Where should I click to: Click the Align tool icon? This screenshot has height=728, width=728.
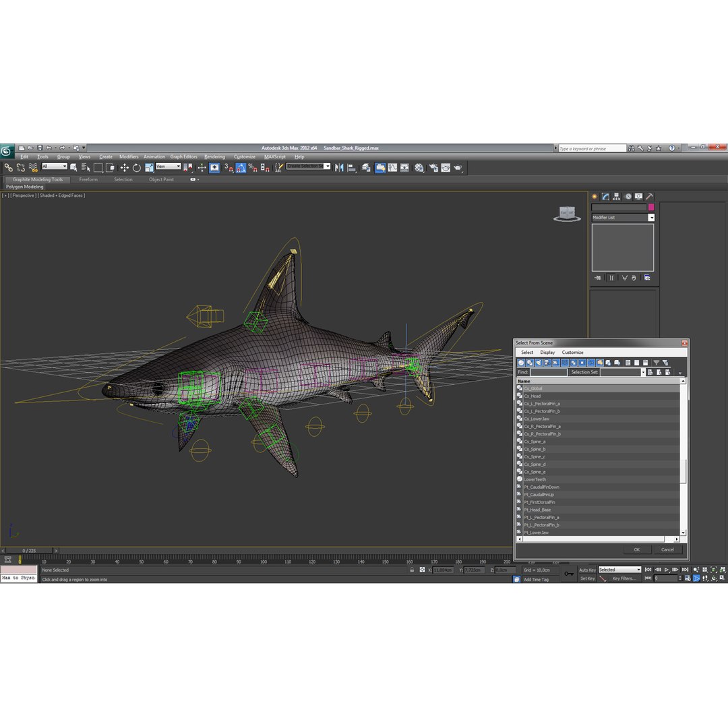[x=351, y=168]
